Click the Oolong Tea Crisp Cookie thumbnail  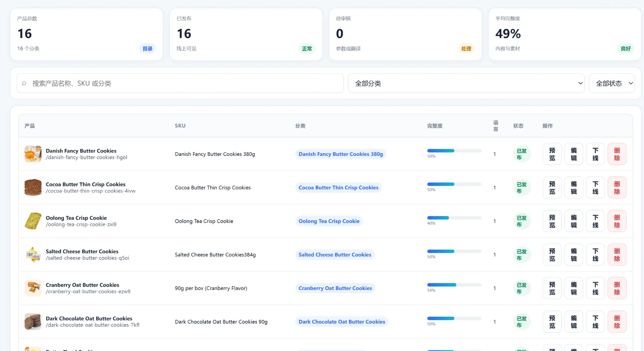pyautogui.click(x=33, y=221)
